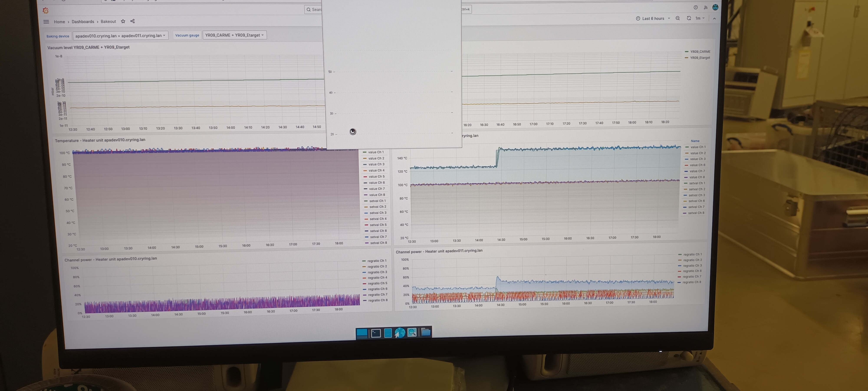The height and width of the screenshot is (391, 868).
Task: Click the share dashboard icon
Action: click(x=132, y=21)
